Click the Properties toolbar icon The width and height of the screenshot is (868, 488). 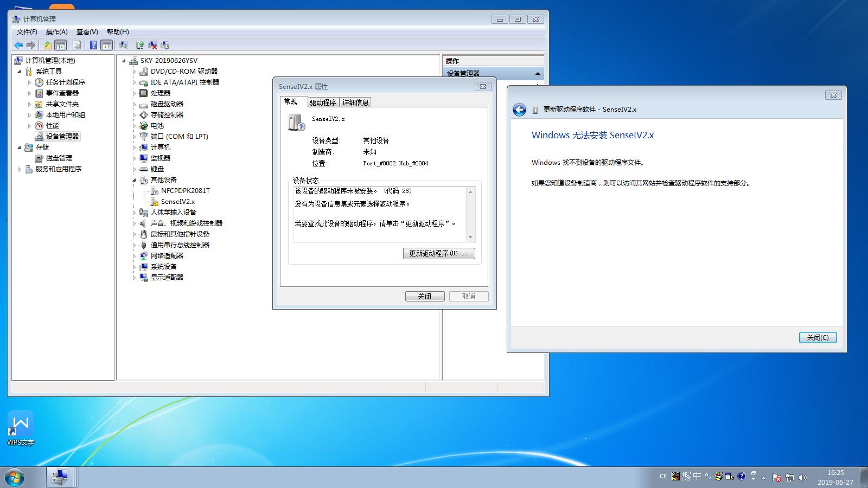pyautogui.click(x=76, y=45)
